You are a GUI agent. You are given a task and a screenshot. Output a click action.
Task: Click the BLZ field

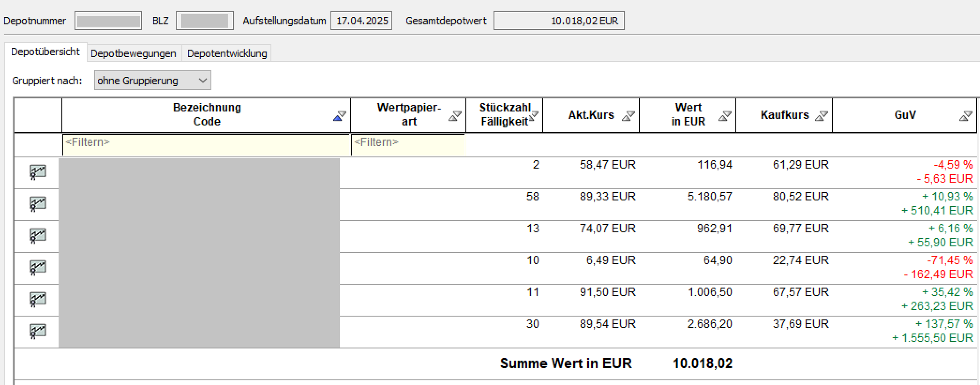(205, 21)
